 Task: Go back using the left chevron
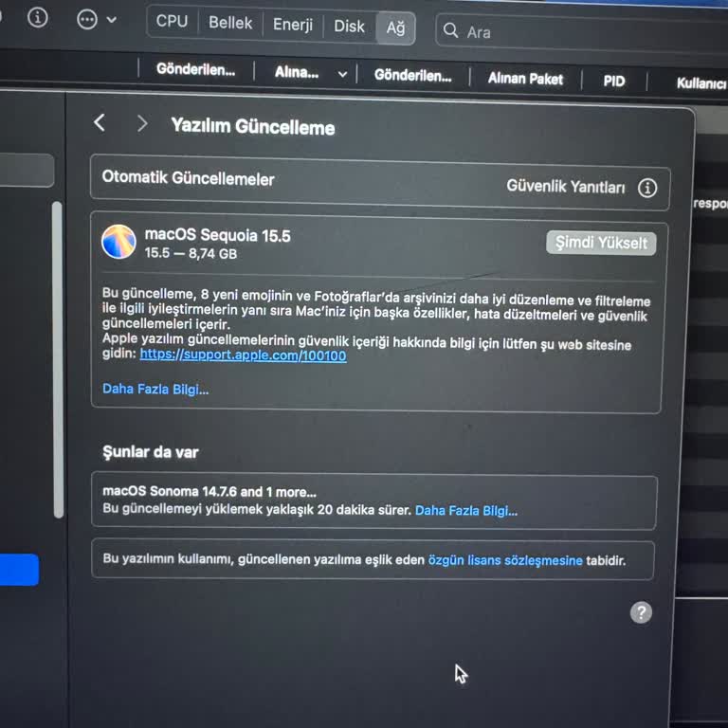coord(100,123)
